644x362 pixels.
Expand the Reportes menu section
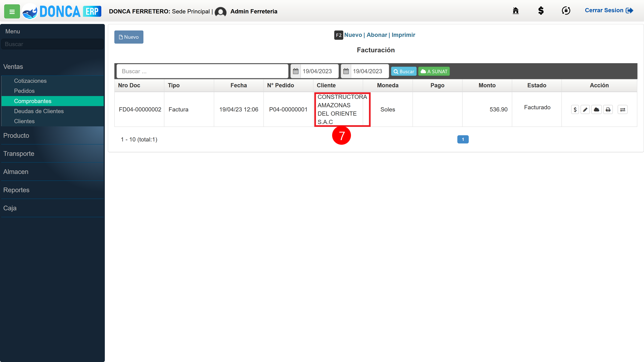tap(52, 190)
